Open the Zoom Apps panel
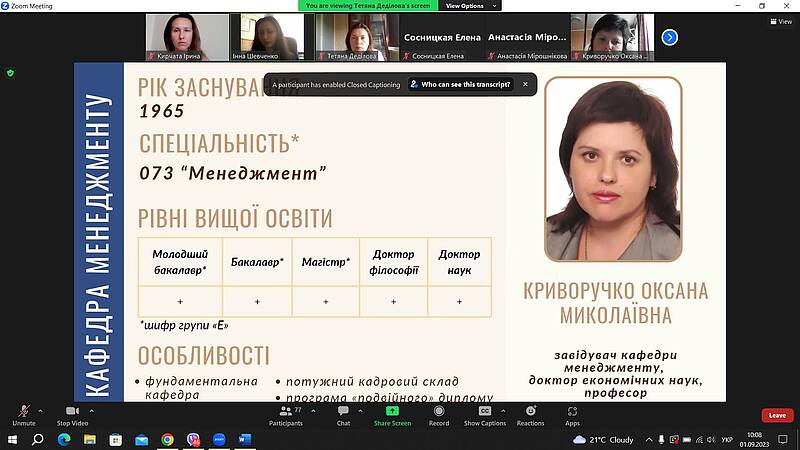Viewport: 800px width, 450px height. 572,415
